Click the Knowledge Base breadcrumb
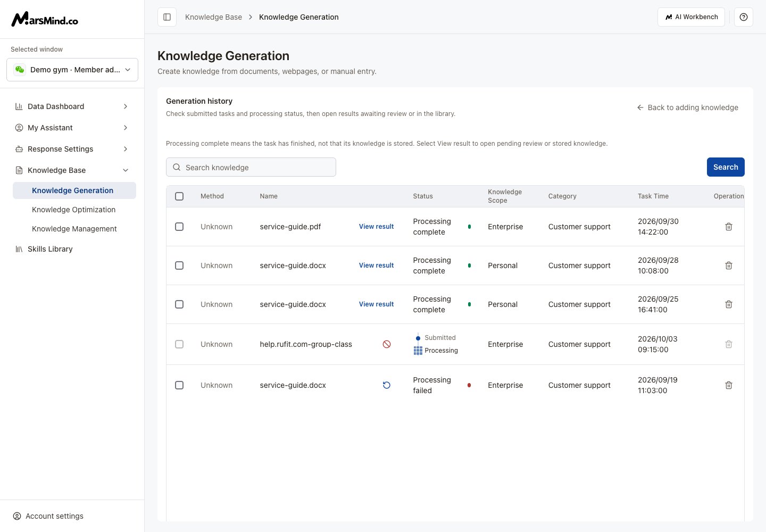 [x=213, y=17]
